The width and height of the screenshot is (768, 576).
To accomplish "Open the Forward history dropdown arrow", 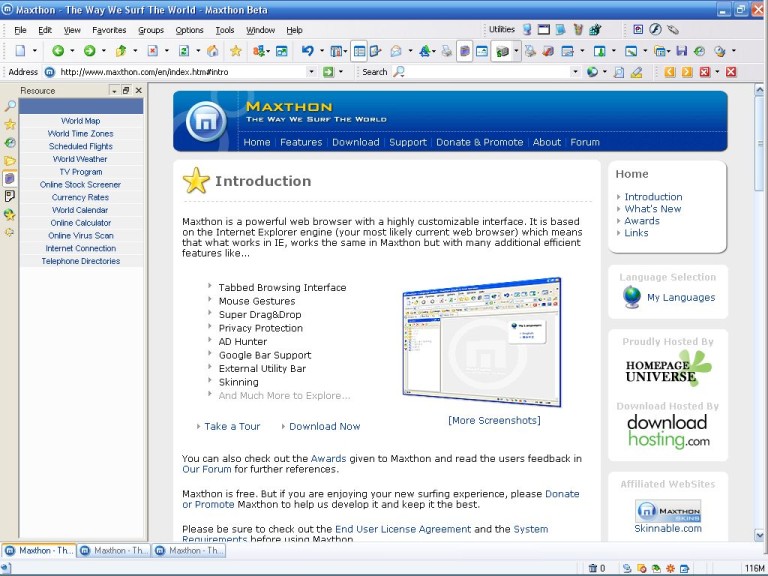I will [104, 50].
